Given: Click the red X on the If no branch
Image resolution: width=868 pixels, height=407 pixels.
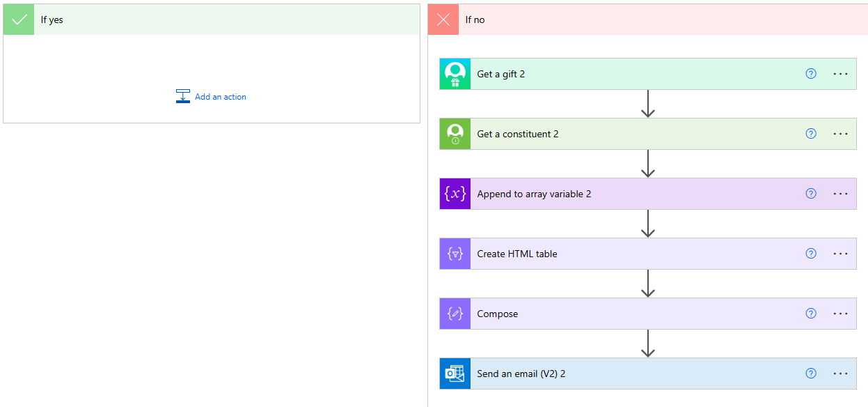Looking at the screenshot, I should (443, 19).
